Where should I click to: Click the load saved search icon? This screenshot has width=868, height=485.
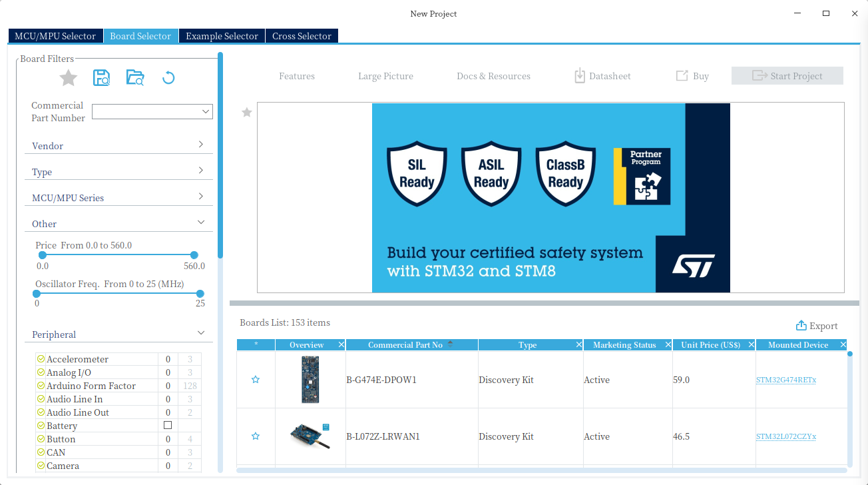pyautogui.click(x=135, y=77)
